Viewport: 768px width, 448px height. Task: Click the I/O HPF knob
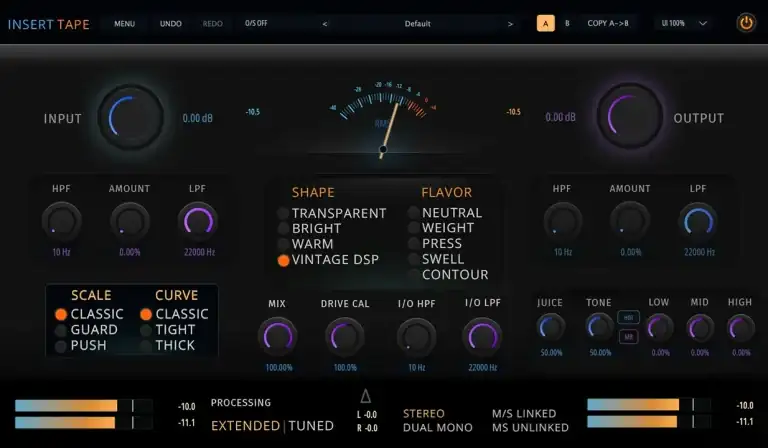(416, 337)
